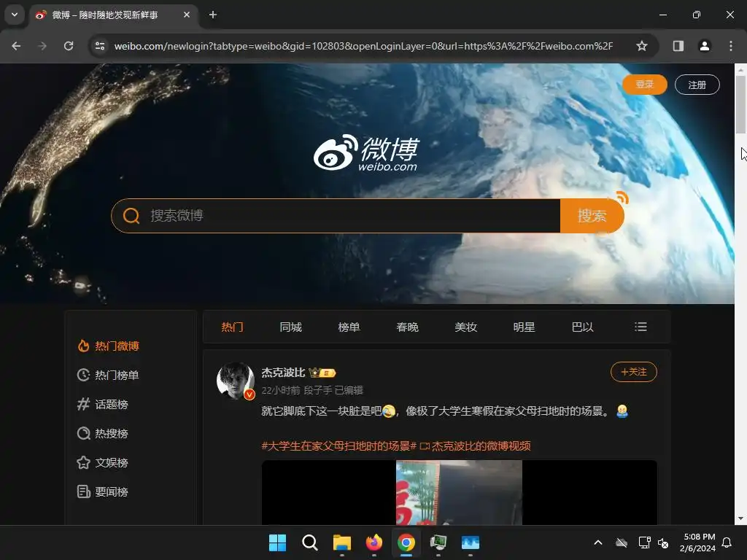Switch to the 同城 tab
This screenshot has width=747, height=560.
click(290, 327)
